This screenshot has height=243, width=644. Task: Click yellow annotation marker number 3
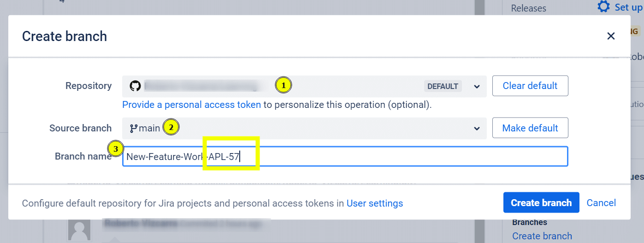(x=116, y=149)
